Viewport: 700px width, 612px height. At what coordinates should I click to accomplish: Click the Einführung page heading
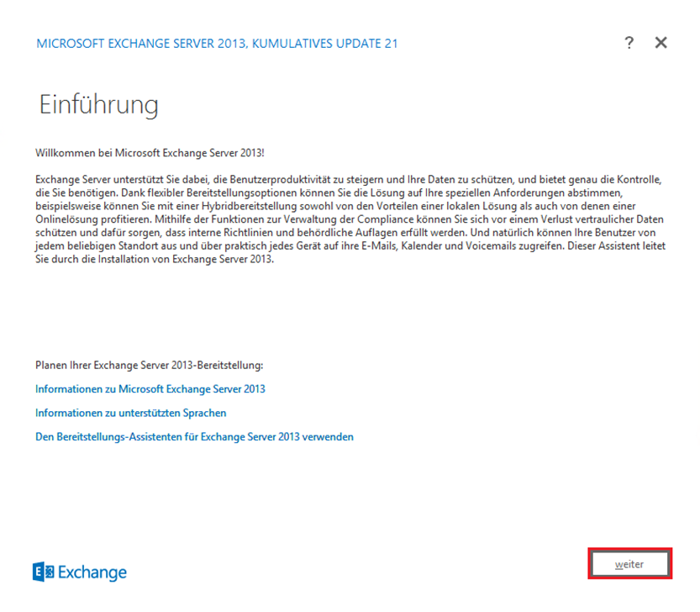98,105
